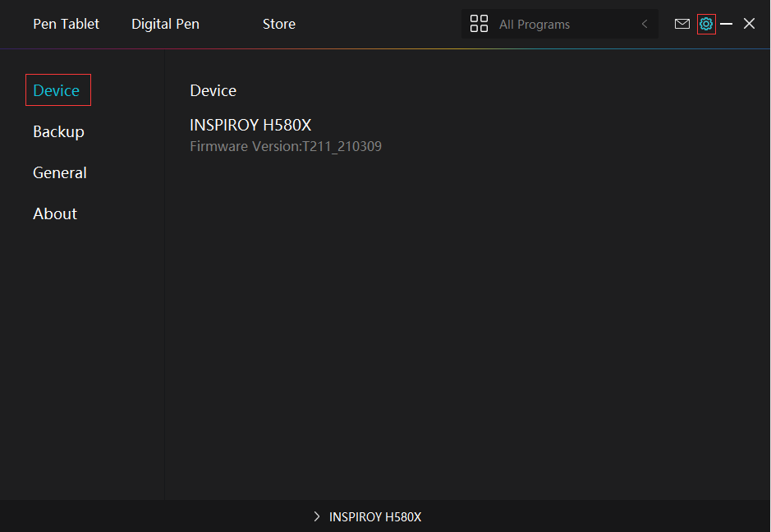The height and width of the screenshot is (532, 771).
Task: Switch to the Digital Pen tab
Action: (x=165, y=24)
